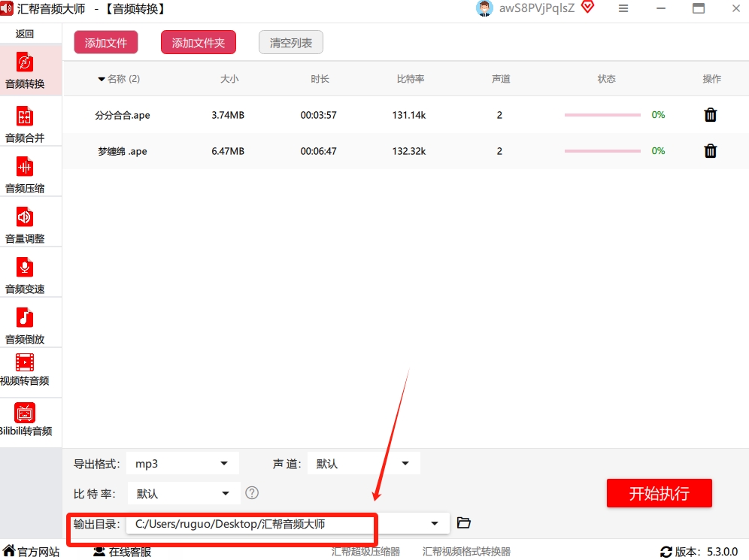This screenshot has width=749, height=560.
Task: Open the 音频合并 sidebar tool
Action: click(x=25, y=124)
